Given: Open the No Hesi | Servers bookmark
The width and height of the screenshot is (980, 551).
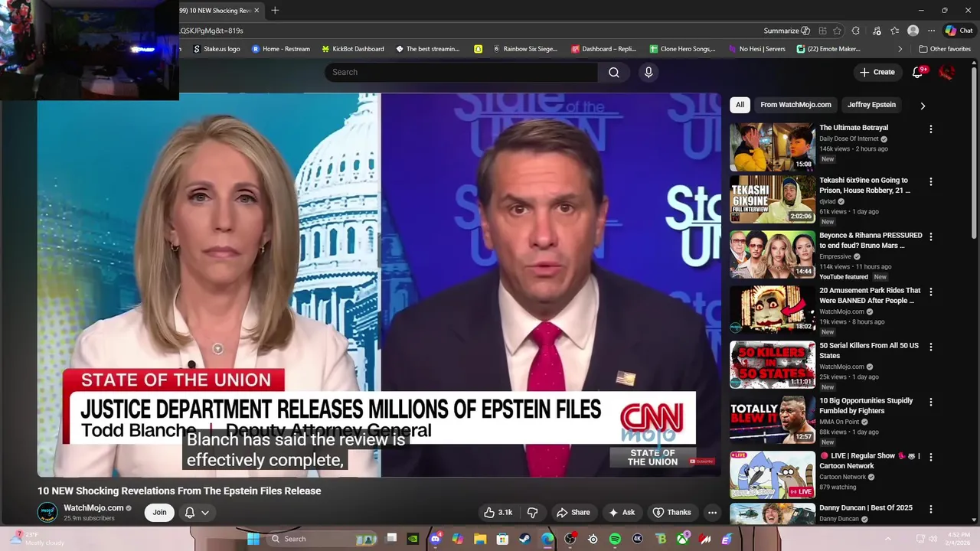Looking at the screenshot, I should tap(756, 49).
